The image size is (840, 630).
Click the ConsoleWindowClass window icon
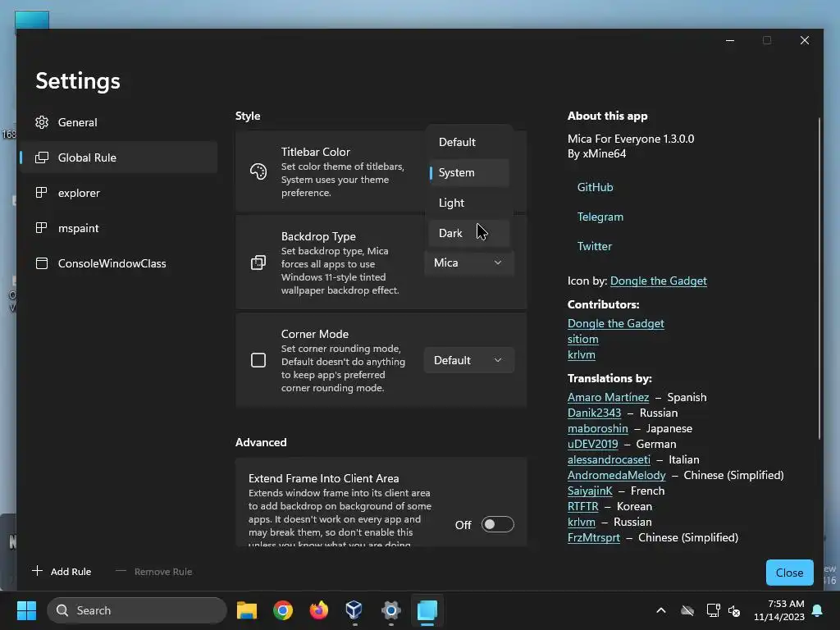click(42, 263)
